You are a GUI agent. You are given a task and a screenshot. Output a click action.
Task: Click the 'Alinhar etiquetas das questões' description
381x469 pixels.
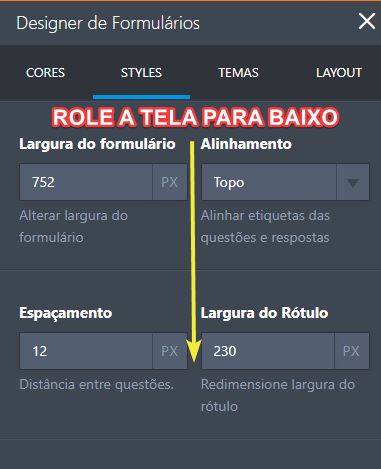(x=265, y=226)
